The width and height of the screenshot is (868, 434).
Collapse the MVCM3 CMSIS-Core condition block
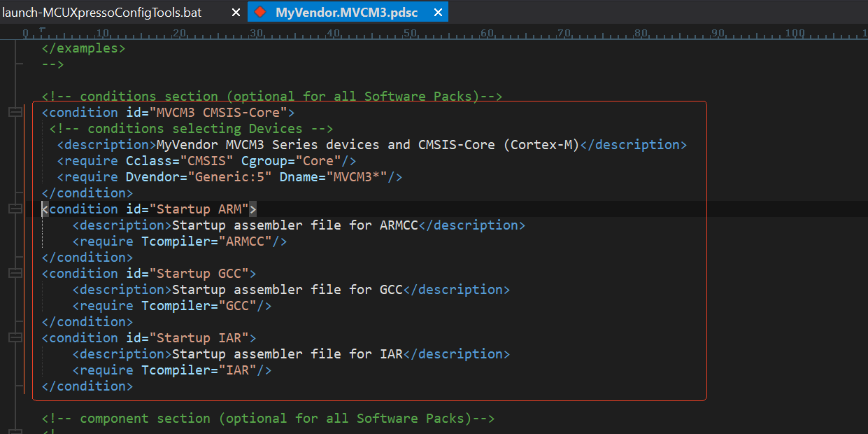[15, 113]
